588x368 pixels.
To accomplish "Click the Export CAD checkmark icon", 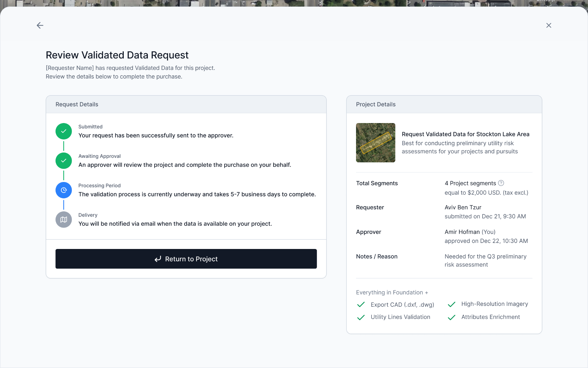I will (x=361, y=304).
